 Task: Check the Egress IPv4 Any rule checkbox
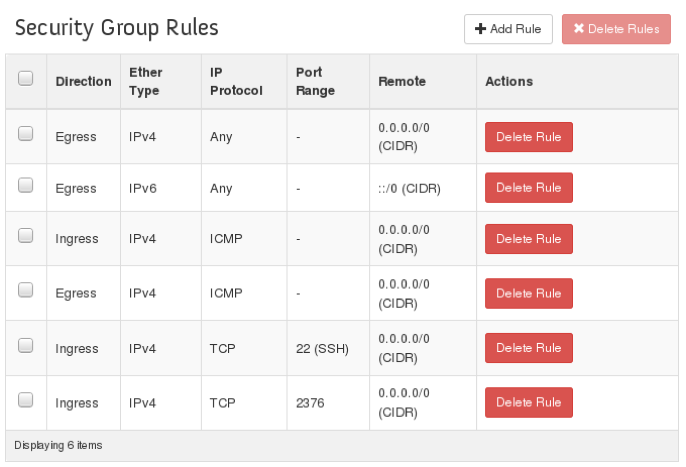[x=25, y=133]
